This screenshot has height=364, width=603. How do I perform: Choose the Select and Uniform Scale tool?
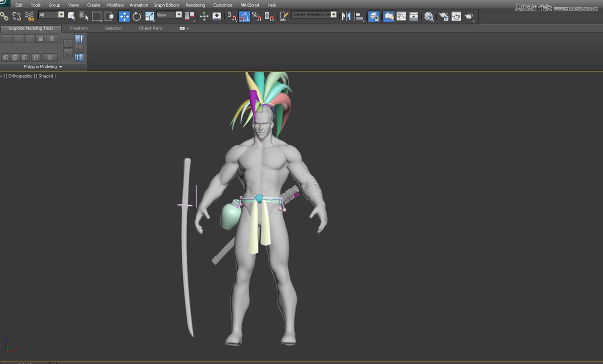(149, 16)
